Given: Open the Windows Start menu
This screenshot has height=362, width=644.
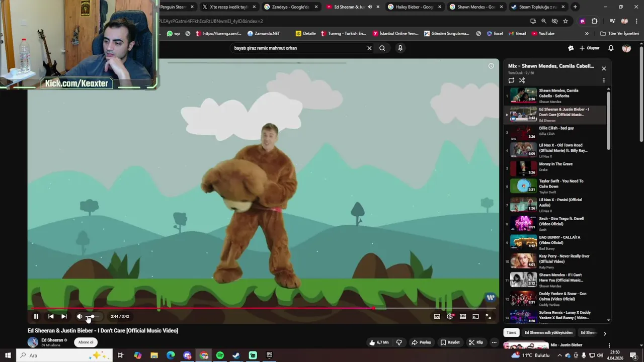Looking at the screenshot, I should pos(8,355).
